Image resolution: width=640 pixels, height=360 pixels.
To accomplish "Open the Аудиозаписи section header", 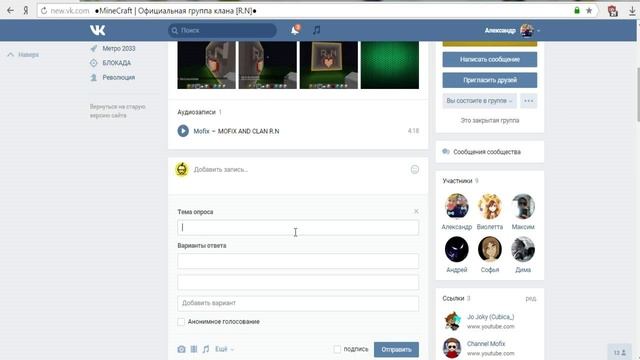I will coord(200,112).
